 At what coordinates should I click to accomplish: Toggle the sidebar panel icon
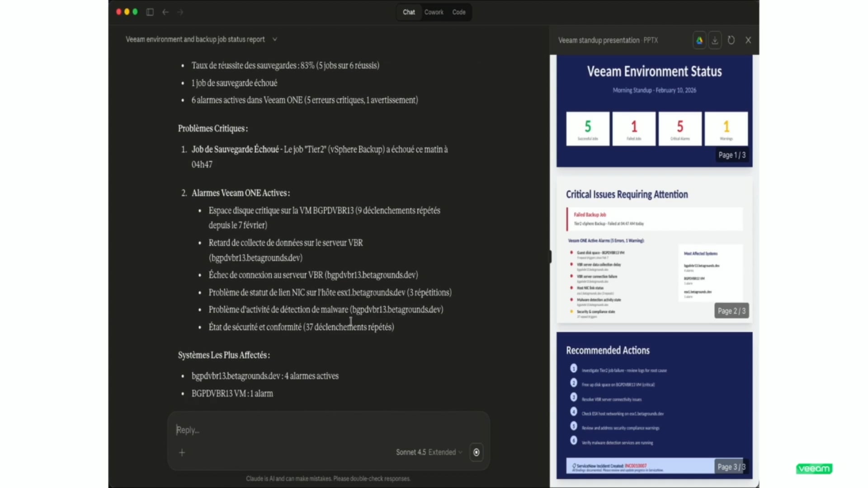coord(150,12)
